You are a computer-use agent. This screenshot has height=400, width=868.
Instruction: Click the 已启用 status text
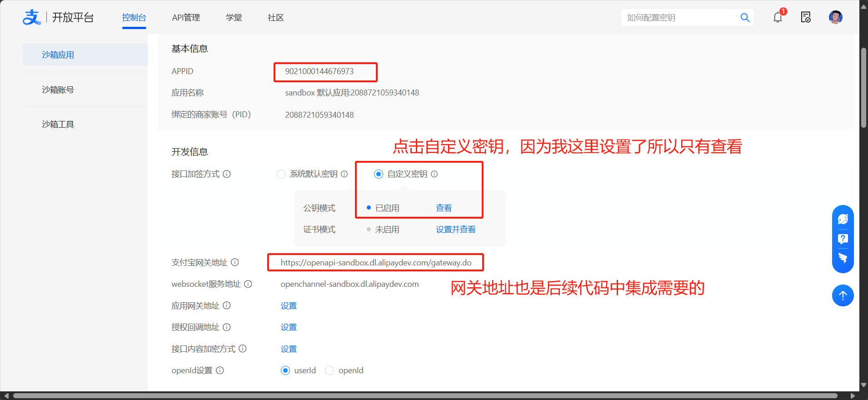387,208
